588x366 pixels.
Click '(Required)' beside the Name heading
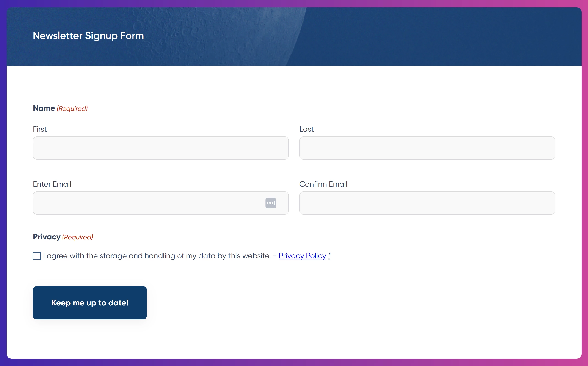72,108
